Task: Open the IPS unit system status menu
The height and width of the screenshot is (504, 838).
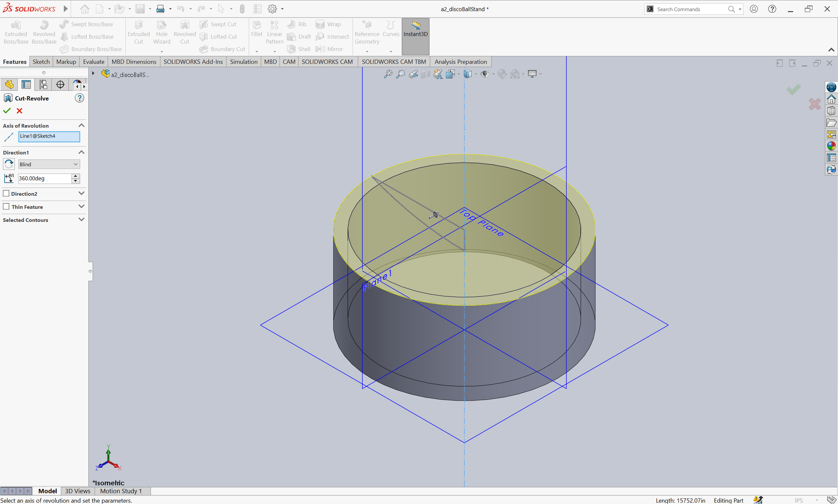Action: (799, 500)
